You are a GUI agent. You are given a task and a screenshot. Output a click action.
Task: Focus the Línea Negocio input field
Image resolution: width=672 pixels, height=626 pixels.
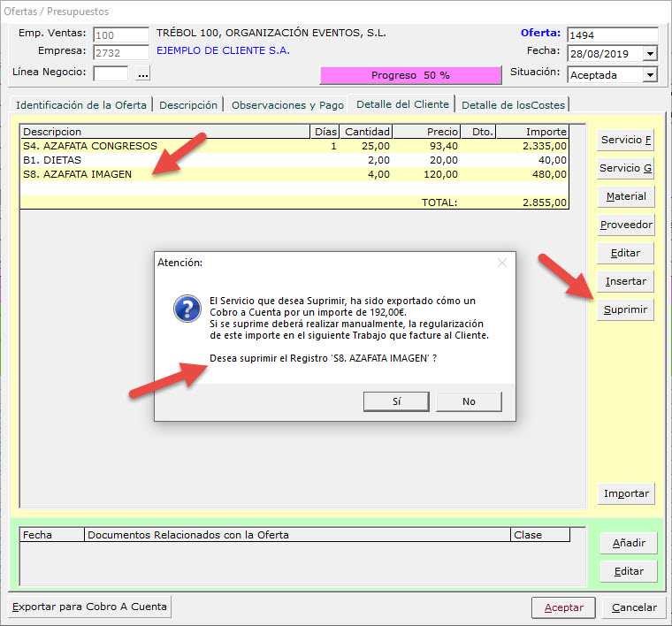(x=111, y=73)
